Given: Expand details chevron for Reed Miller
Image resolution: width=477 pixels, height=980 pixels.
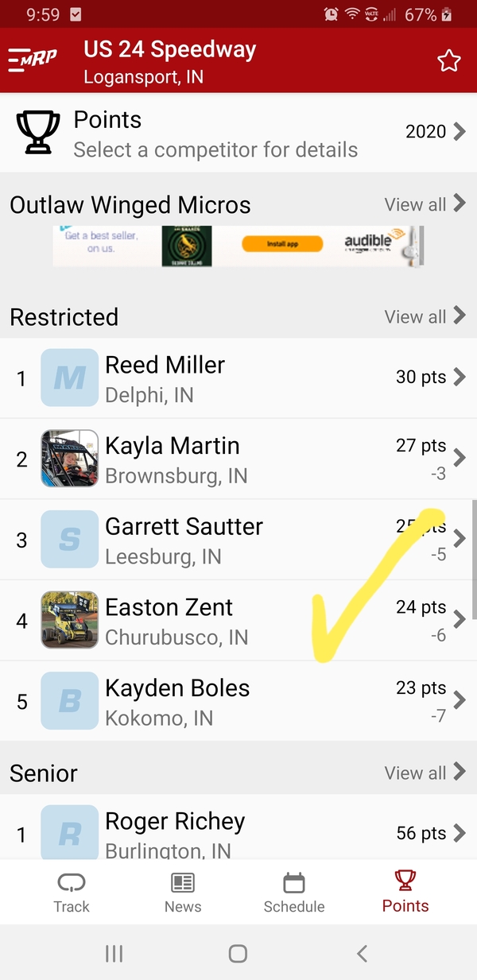Looking at the screenshot, I should click(459, 377).
